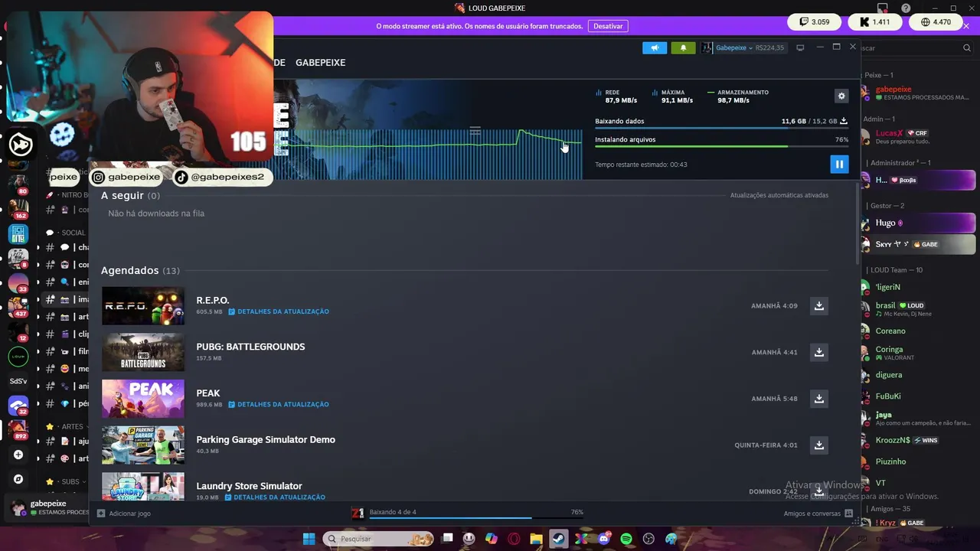Select Laundry Store Simulator title

249,486
